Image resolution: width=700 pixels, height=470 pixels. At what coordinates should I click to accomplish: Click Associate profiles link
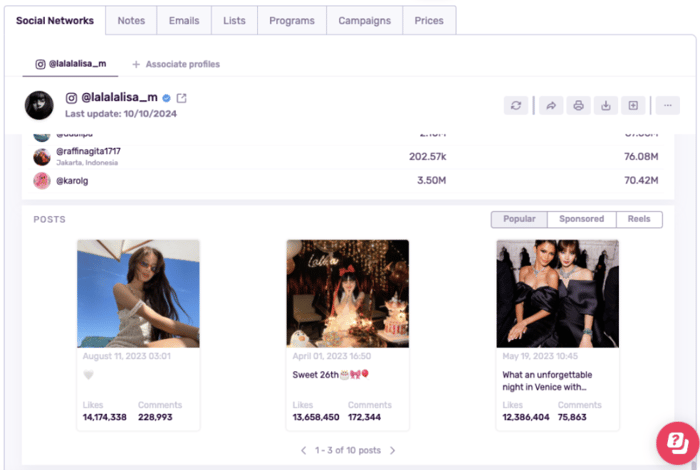click(176, 64)
